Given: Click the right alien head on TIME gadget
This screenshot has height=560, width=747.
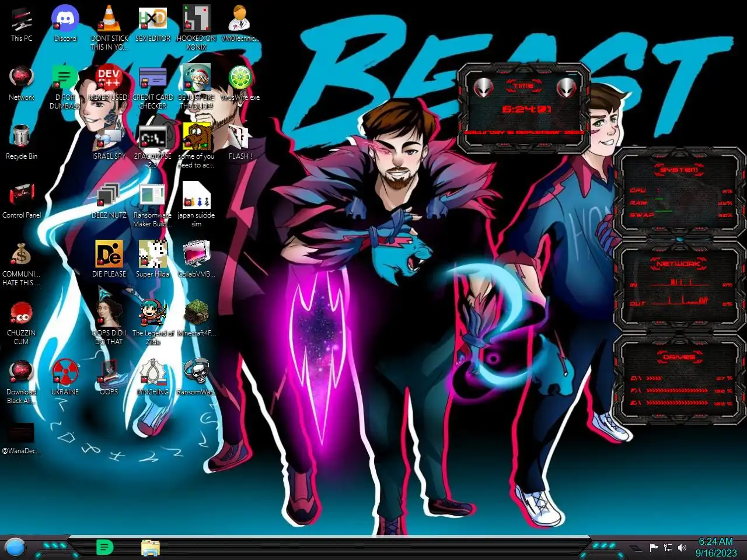Looking at the screenshot, I should point(566,87).
